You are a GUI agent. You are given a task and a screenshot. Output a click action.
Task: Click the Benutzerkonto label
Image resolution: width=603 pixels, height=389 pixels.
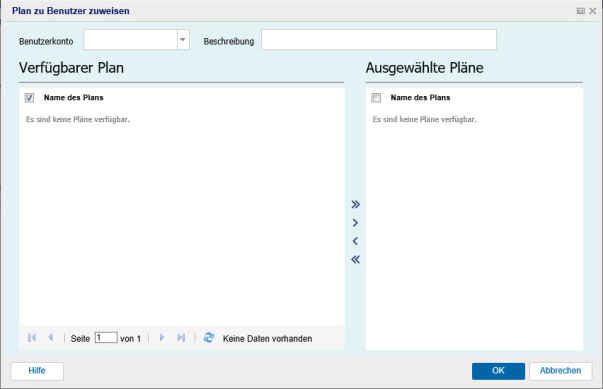tap(46, 41)
